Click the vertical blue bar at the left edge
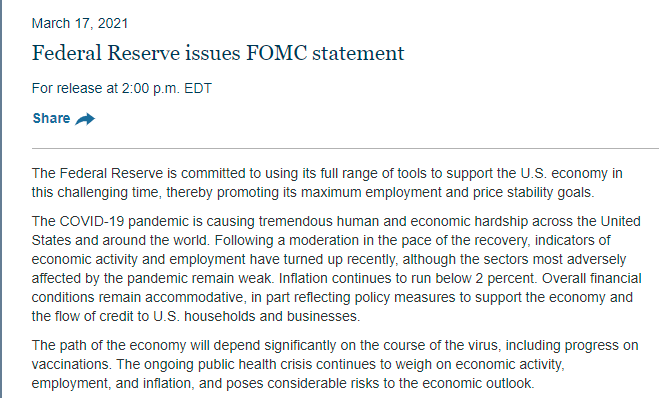The image size is (667, 398). (x=1, y=199)
